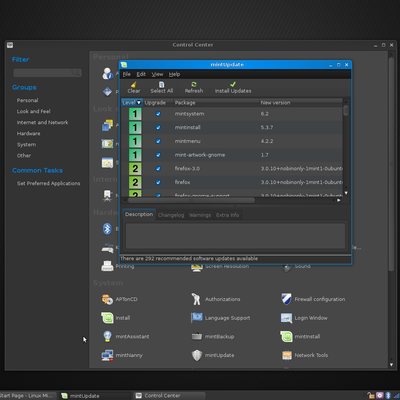Click the Refresh arrows icon
This screenshot has width=400, height=400.
point(194,84)
